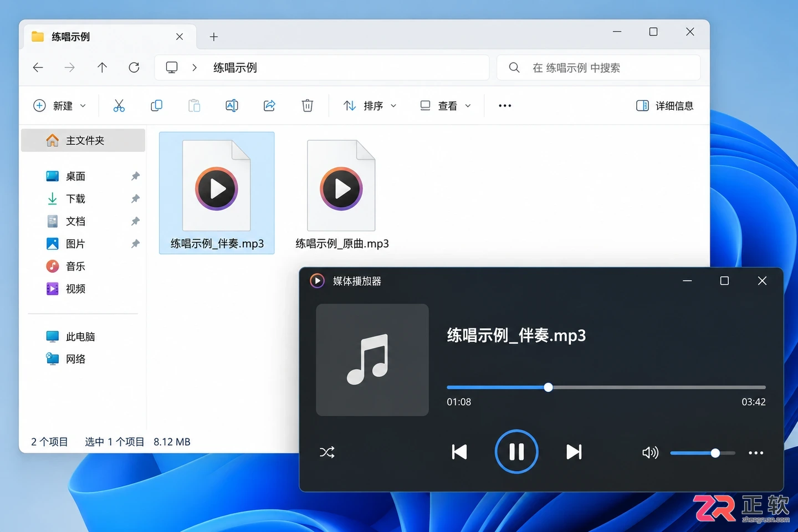Click the 练唱示例 address bar path segment
Viewport: 798px width, 532px height.
tap(235, 68)
